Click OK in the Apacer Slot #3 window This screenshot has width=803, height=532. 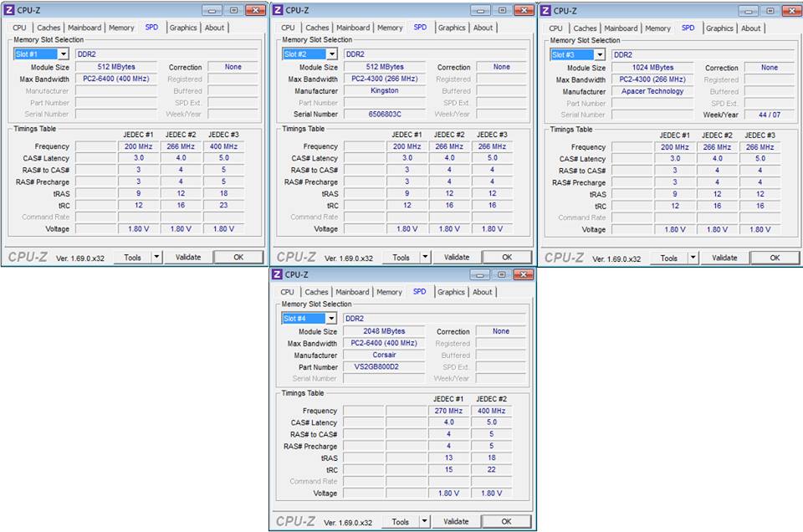pyautogui.click(x=774, y=258)
